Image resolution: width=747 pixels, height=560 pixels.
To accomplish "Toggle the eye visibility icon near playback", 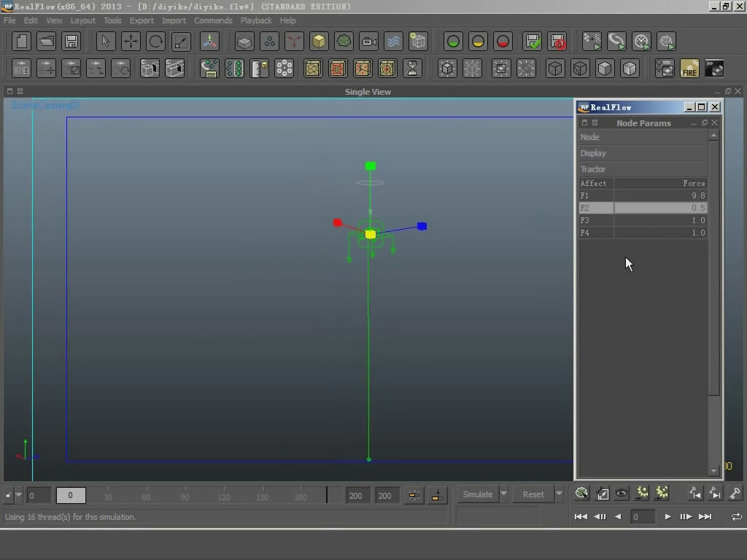I will [622, 494].
